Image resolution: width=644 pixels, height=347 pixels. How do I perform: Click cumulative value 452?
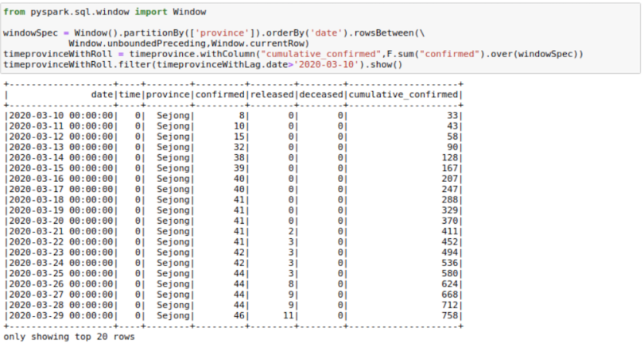coord(450,242)
